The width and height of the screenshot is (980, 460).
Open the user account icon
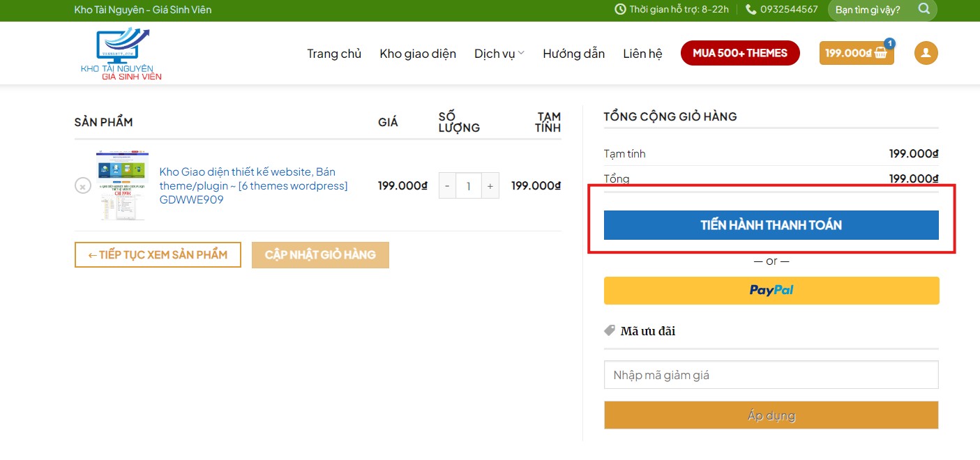tap(926, 53)
